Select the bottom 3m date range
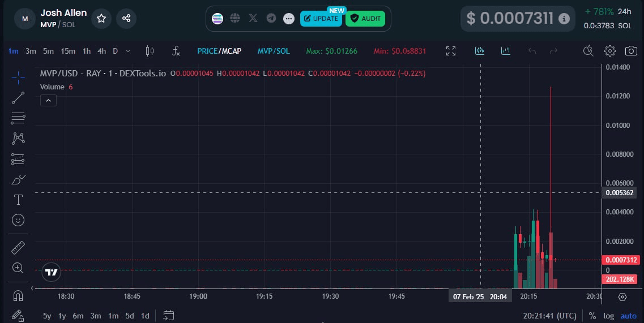The width and height of the screenshot is (644, 323). [x=96, y=316]
